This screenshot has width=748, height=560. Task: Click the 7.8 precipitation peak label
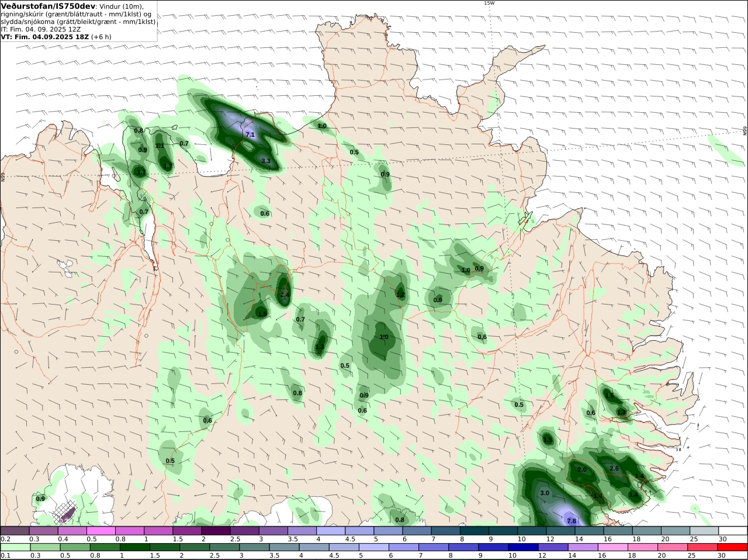click(572, 521)
